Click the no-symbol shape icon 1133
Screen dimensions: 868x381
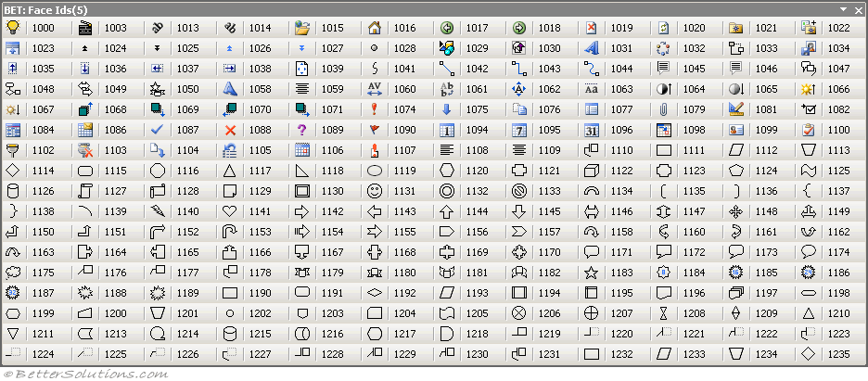click(x=518, y=191)
